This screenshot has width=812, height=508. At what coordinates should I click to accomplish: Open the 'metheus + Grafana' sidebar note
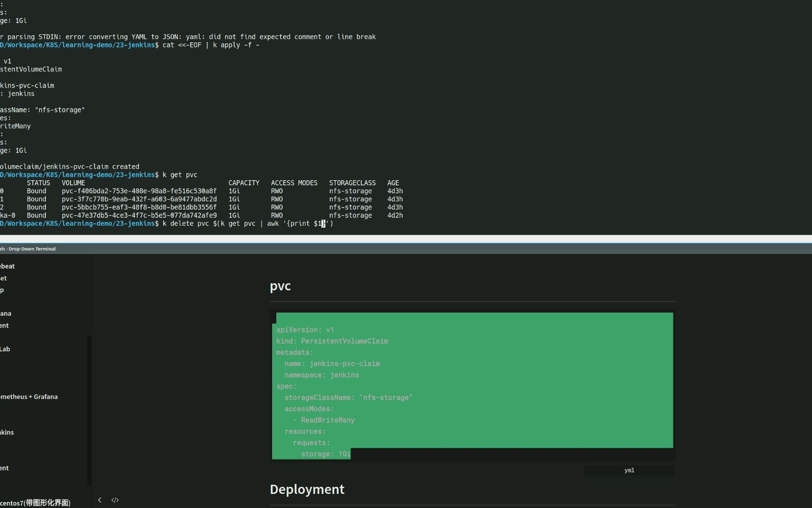29,397
